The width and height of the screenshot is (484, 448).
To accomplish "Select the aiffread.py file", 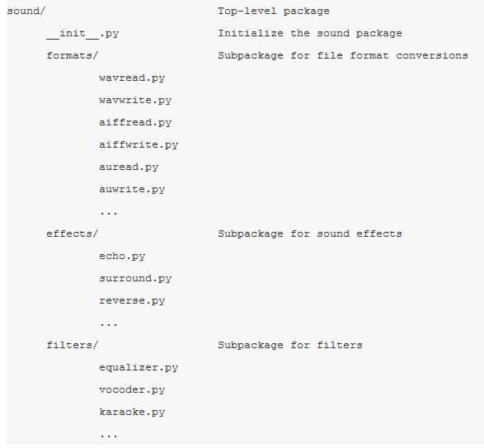I will click(x=135, y=122).
